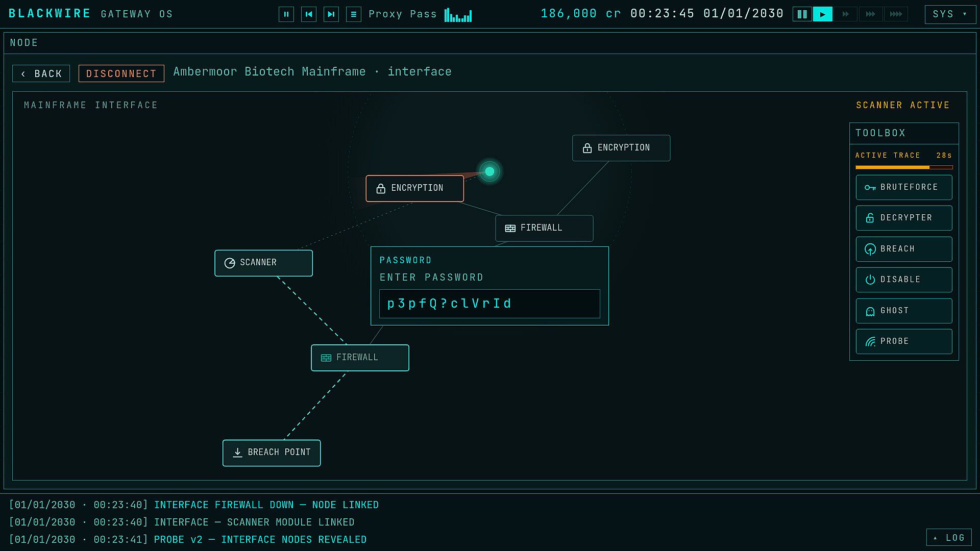This screenshot has width=980, height=551.
Task: Click the Active Trace progress bar
Action: point(904,167)
